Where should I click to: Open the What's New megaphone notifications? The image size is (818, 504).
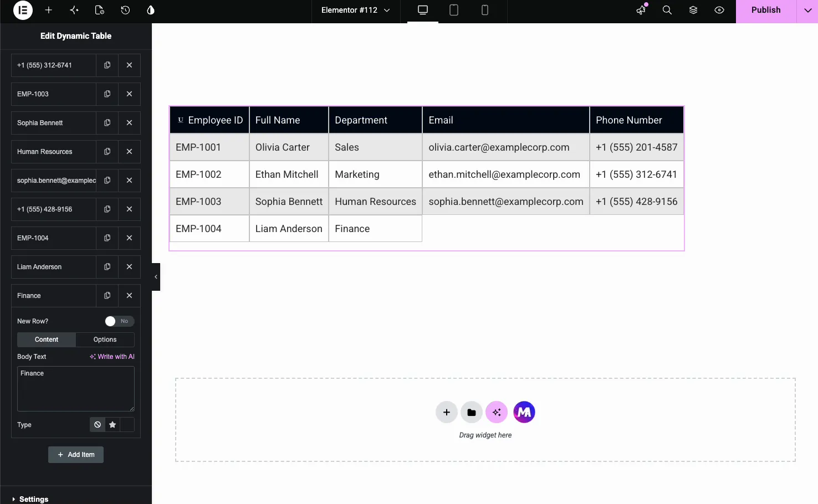641,10
